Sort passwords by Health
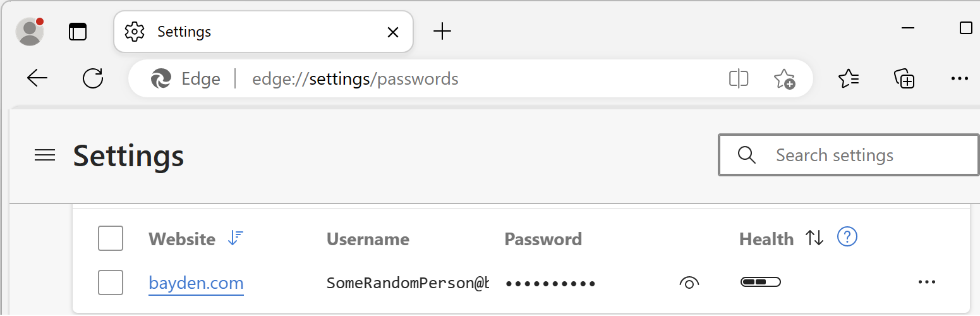The height and width of the screenshot is (316, 980). click(814, 238)
